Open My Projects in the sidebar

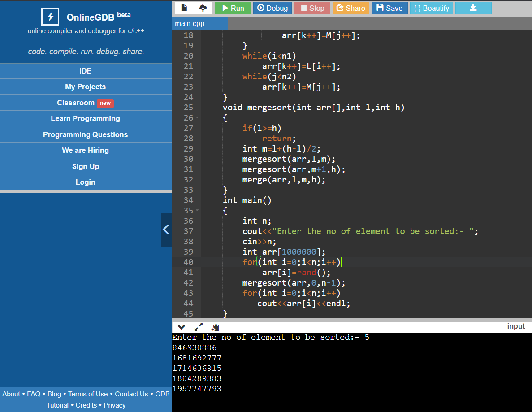86,87
